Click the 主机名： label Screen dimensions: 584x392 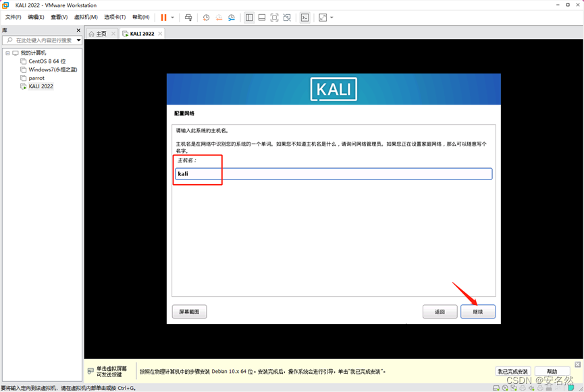[187, 161]
